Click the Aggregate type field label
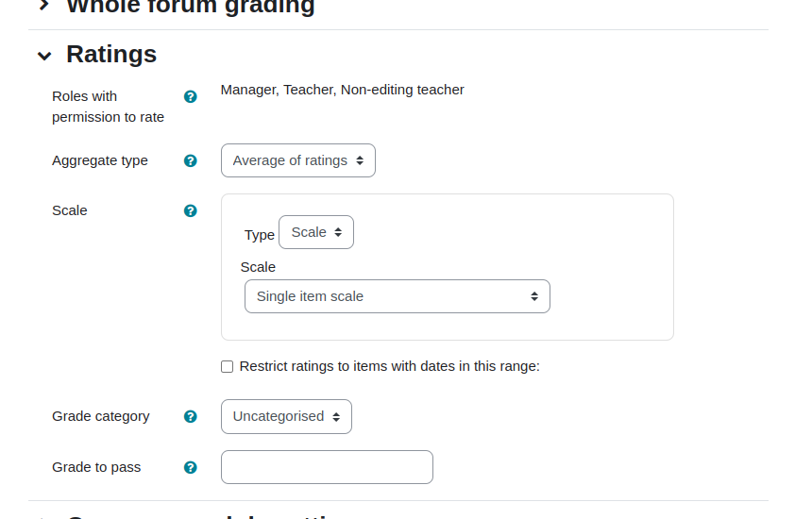 (x=99, y=160)
